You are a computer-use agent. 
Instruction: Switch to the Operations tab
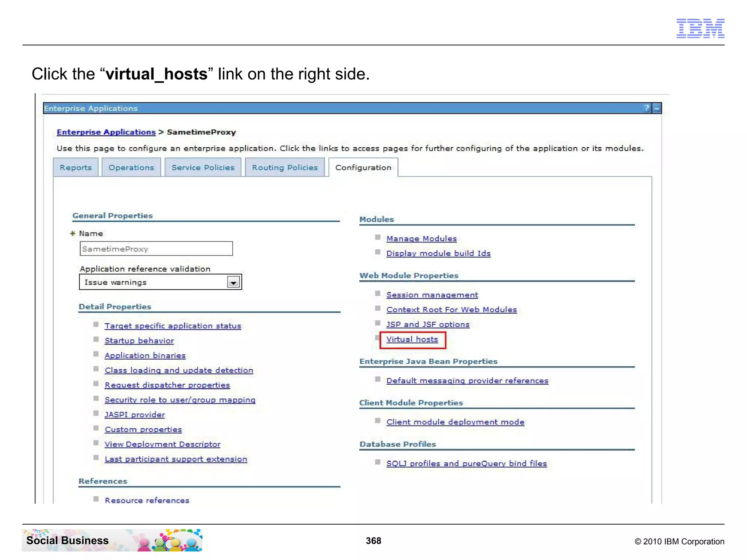pyautogui.click(x=131, y=167)
